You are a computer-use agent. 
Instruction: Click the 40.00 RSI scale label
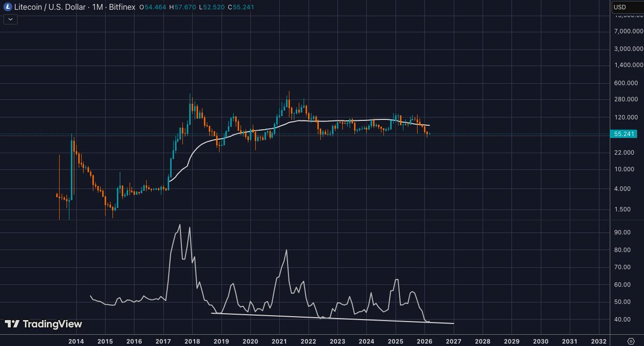[623, 319]
